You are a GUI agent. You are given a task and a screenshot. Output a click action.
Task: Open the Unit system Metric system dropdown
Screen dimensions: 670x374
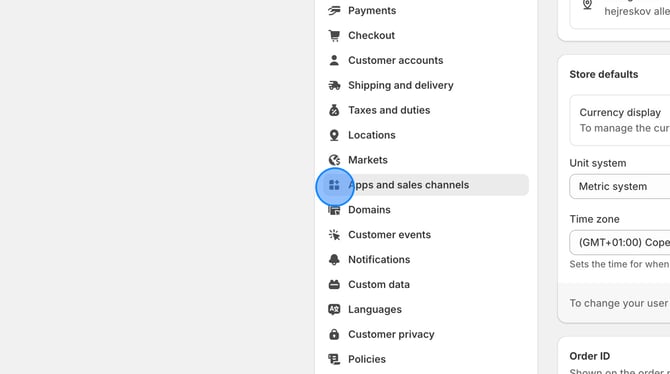(620, 186)
